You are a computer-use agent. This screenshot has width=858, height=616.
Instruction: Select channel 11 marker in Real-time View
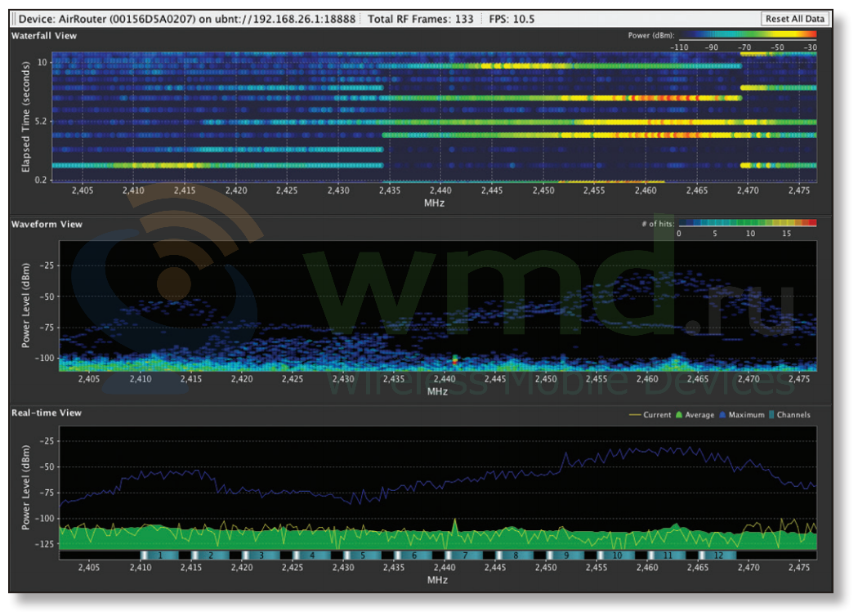point(667,556)
